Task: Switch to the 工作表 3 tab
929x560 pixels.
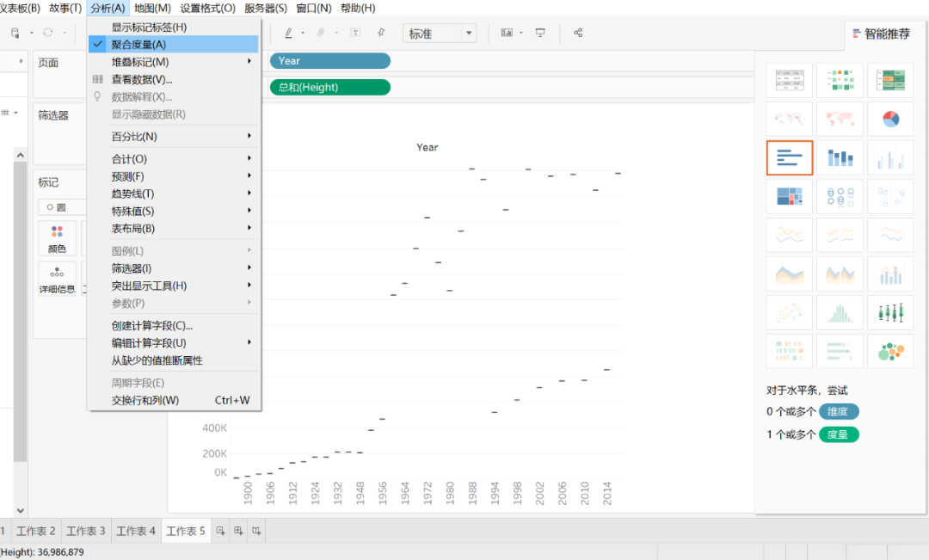Action: 86,531
